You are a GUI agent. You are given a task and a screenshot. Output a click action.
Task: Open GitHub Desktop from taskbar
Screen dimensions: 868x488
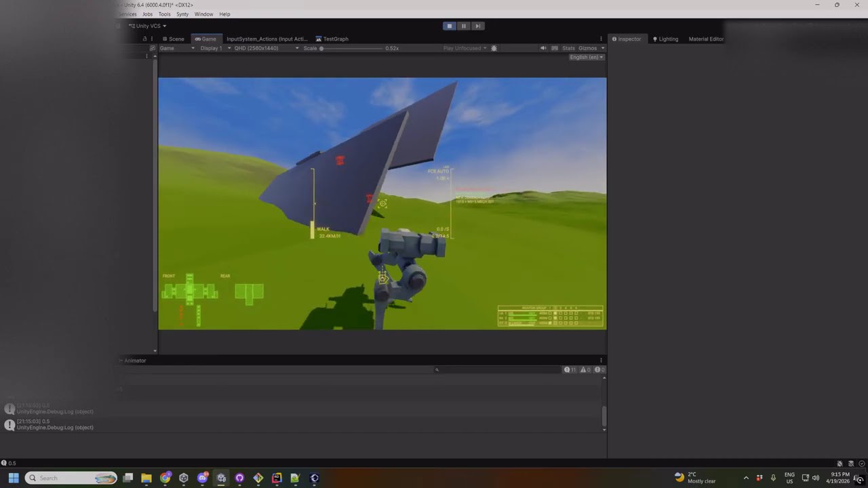click(239, 478)
